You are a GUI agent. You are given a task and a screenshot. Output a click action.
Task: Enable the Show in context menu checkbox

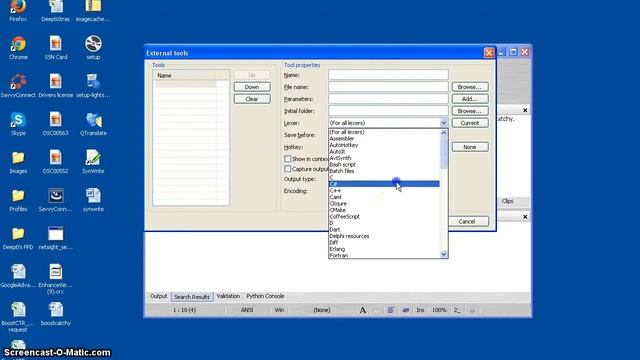coord(287,158)
